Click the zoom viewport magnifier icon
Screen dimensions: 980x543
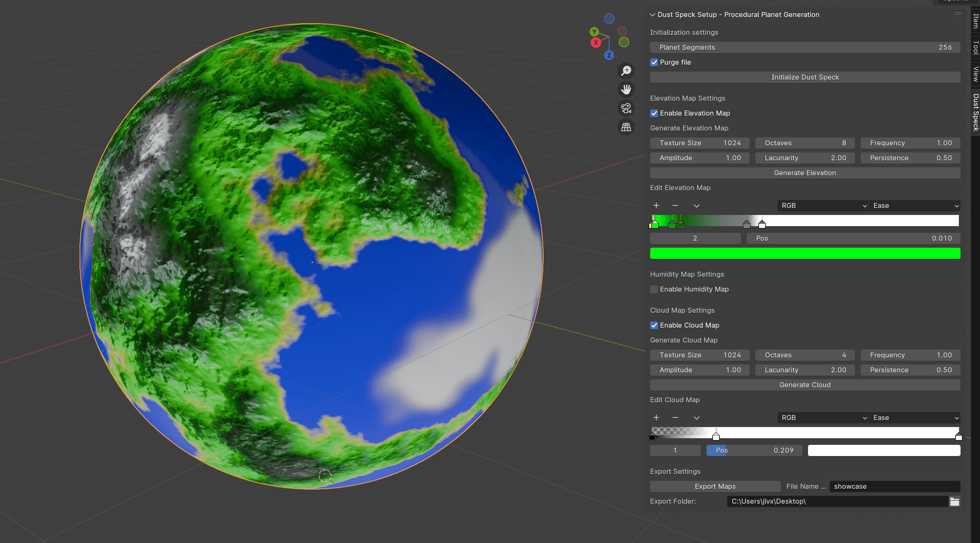(x=626, y=70)
